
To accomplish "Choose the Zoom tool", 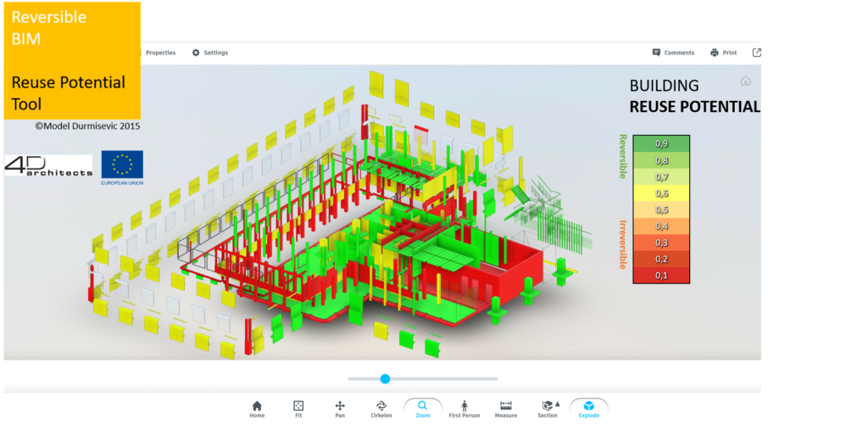I will (422, 408).
